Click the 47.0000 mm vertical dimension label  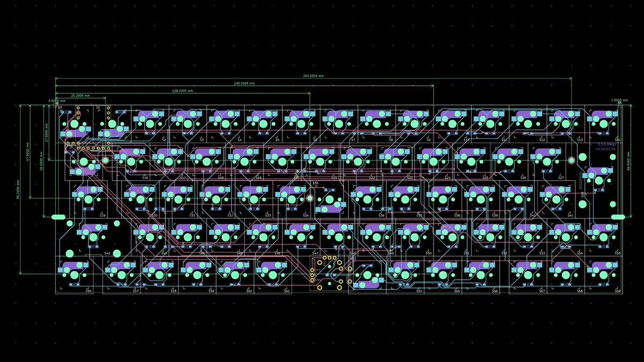27,151
